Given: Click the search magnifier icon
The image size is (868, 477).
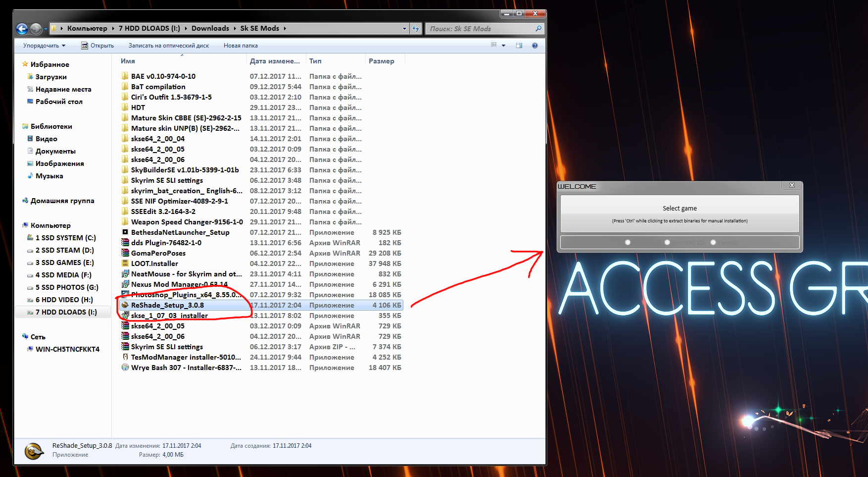Looking at the screenshot, I should (x=538, y=29).
